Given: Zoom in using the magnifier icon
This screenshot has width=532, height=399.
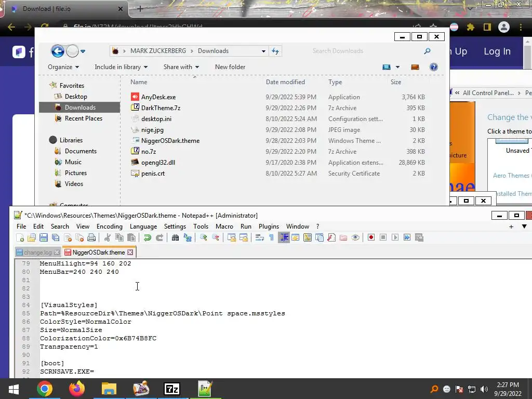Looking at the screenshot, I should (204, 237).
